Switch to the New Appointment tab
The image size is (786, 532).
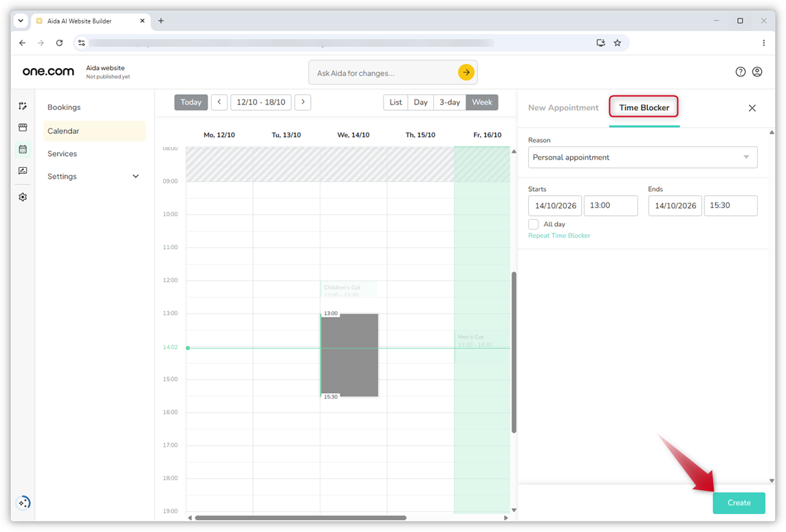[563, 108]
